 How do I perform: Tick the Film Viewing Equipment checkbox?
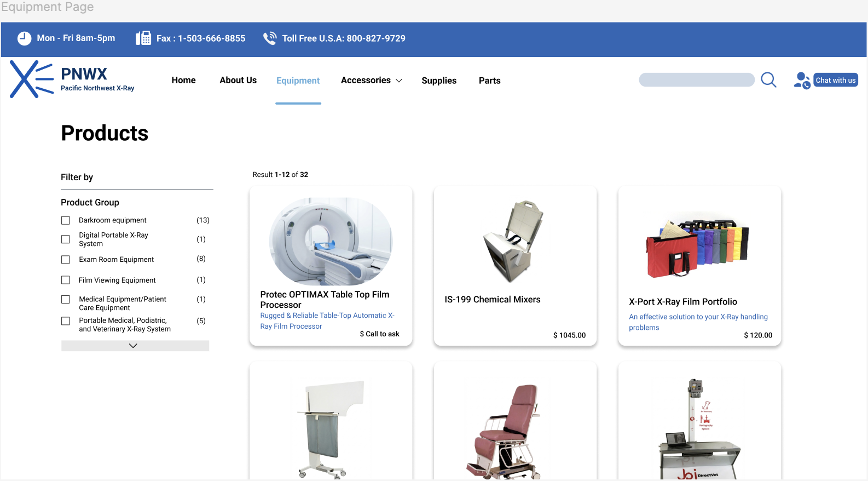[66, 280]
